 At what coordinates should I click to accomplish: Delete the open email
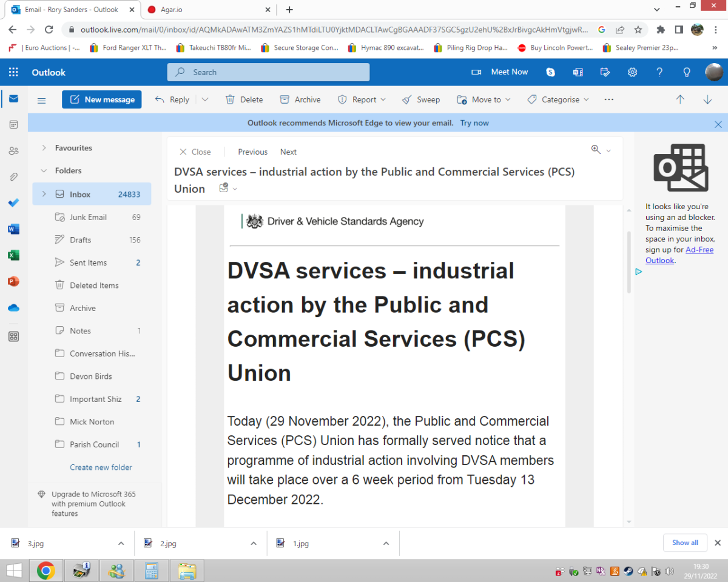[244, 99]
